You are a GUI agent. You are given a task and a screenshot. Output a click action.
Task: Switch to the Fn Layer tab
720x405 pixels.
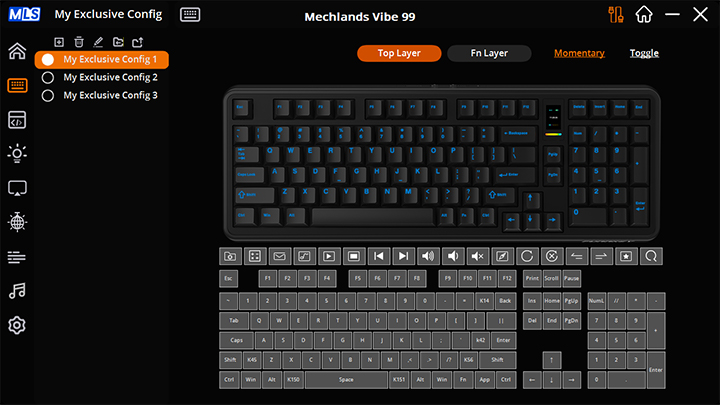(x=489, y=53)
